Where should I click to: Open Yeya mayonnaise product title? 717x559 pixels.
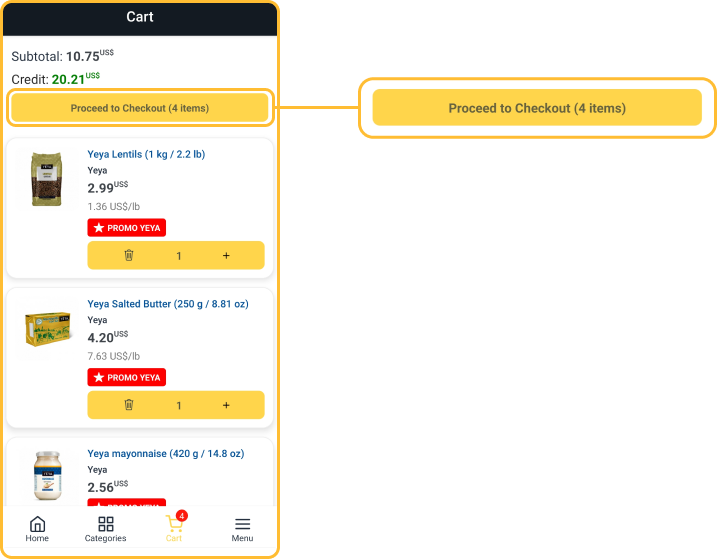[165, 454]
